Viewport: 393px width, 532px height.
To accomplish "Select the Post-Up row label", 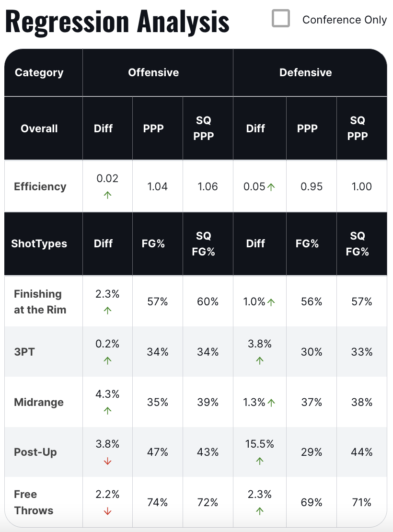I will click(x=35, y=452).
